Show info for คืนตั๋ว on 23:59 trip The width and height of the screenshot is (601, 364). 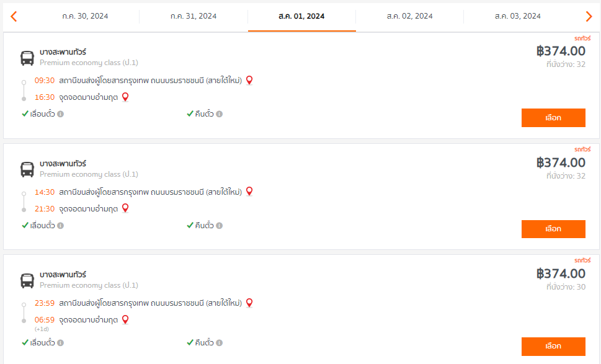coord(219,342)
